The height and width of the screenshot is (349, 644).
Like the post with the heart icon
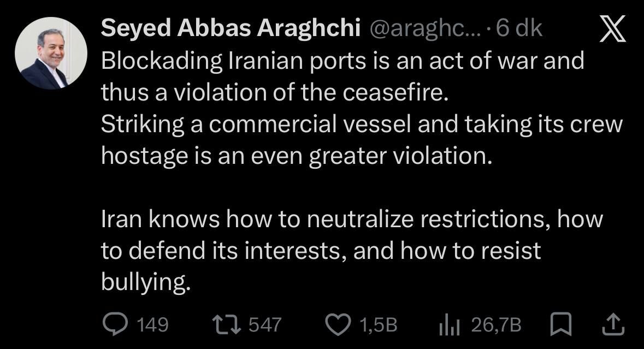click(x=338, y=325)
